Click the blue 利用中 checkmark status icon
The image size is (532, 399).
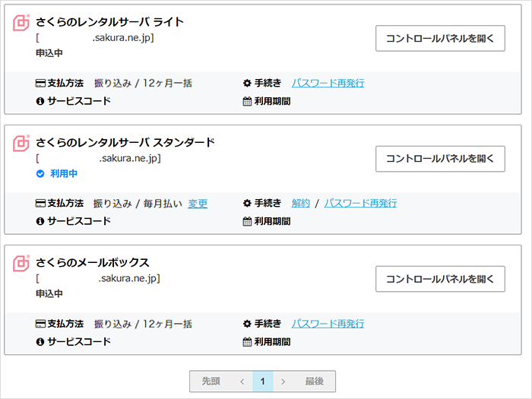tap(40, 173)
